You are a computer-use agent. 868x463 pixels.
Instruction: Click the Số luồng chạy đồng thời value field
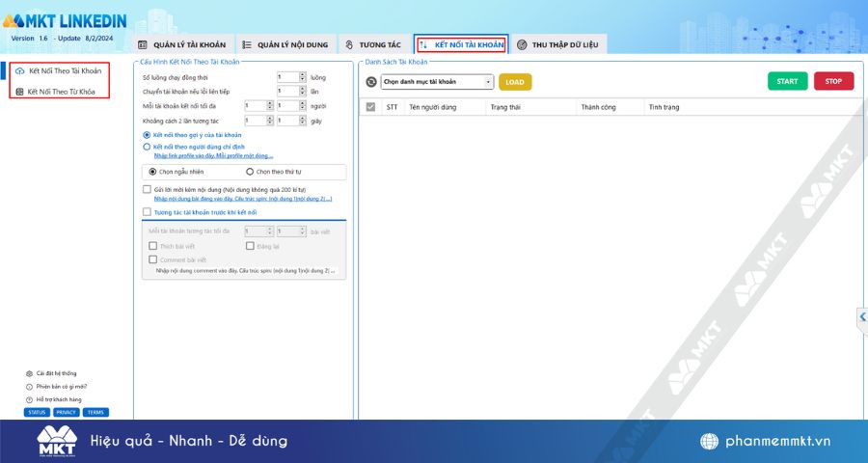[287, 77]
